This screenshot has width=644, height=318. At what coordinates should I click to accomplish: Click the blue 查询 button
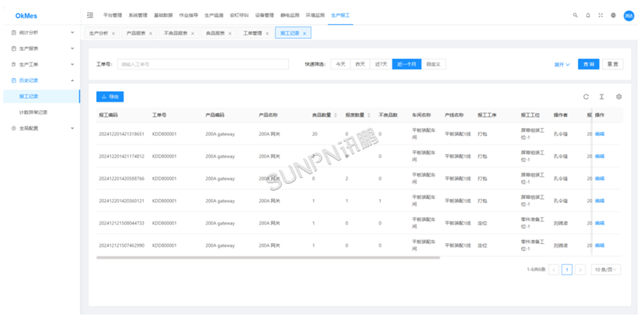tap(589, 64)
